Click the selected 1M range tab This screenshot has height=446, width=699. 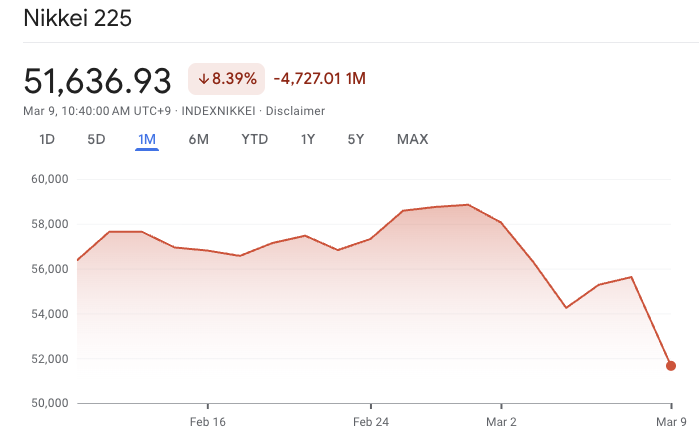[x=147, y=139]
